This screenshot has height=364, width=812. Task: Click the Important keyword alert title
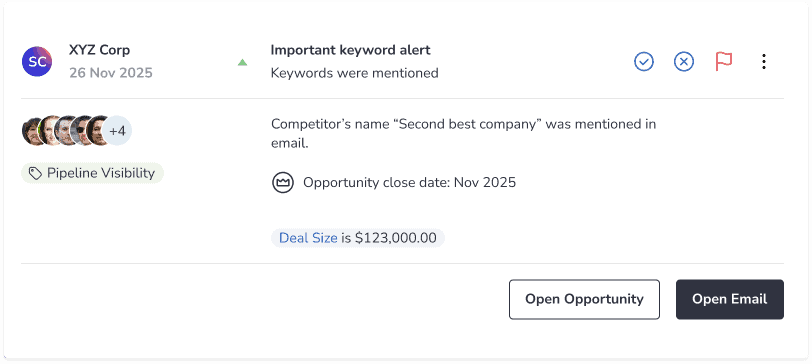(351, 50)
